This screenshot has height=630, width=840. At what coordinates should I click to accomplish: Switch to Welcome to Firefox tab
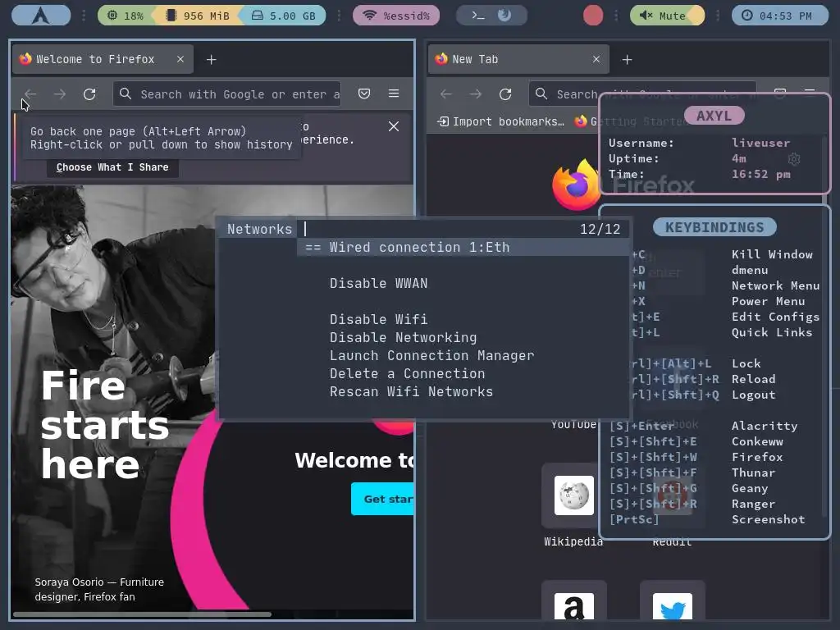(102, 59)
